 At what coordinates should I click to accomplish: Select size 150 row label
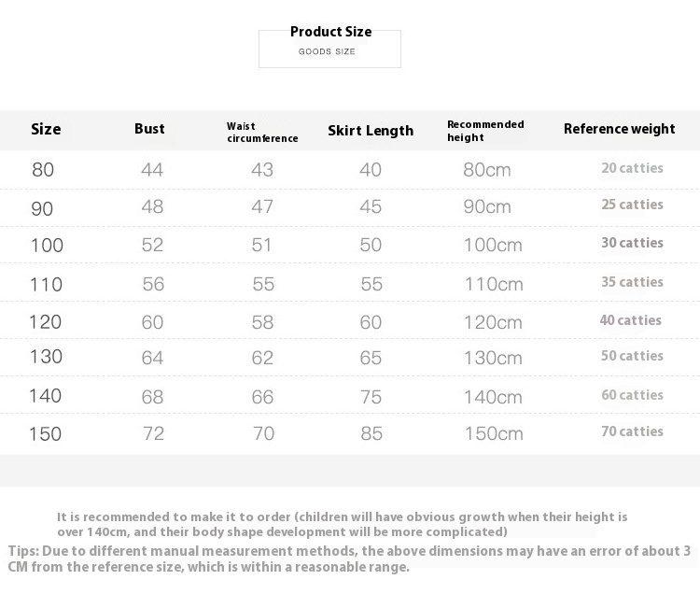45,434
